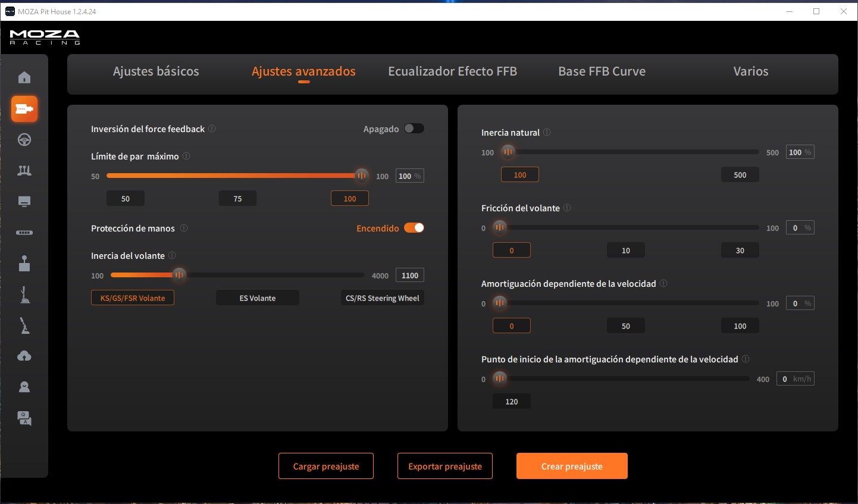This screenshot has height=504, width=858.
Task: Open cloud upload firmware icon
Action: point(24,356)
